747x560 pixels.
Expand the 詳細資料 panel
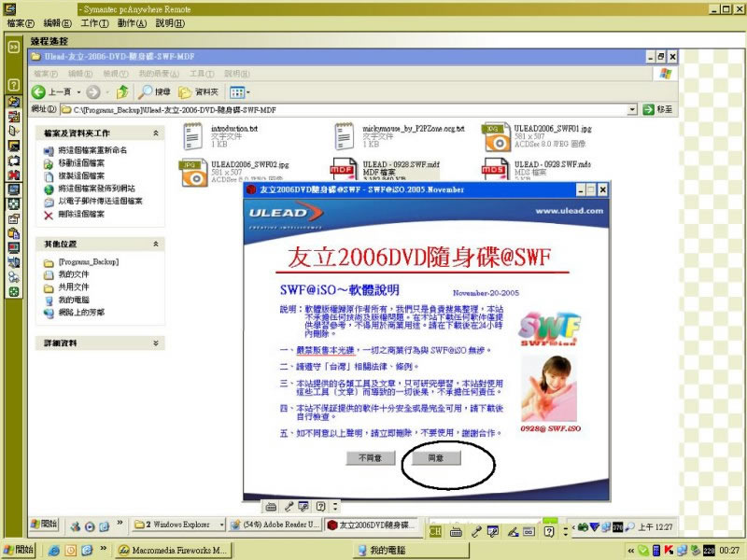pos(156,343)
